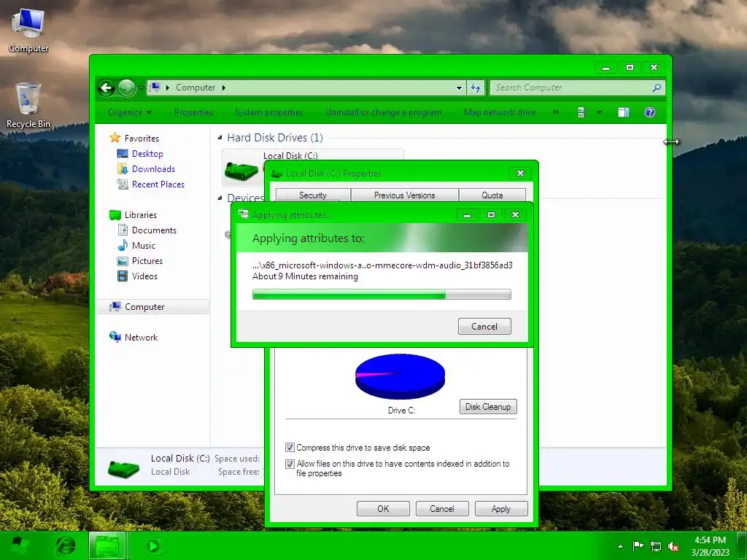Viewport: 747px width, 560px height.
Task: Click the network tray icon
Action: tap(656, 547)
